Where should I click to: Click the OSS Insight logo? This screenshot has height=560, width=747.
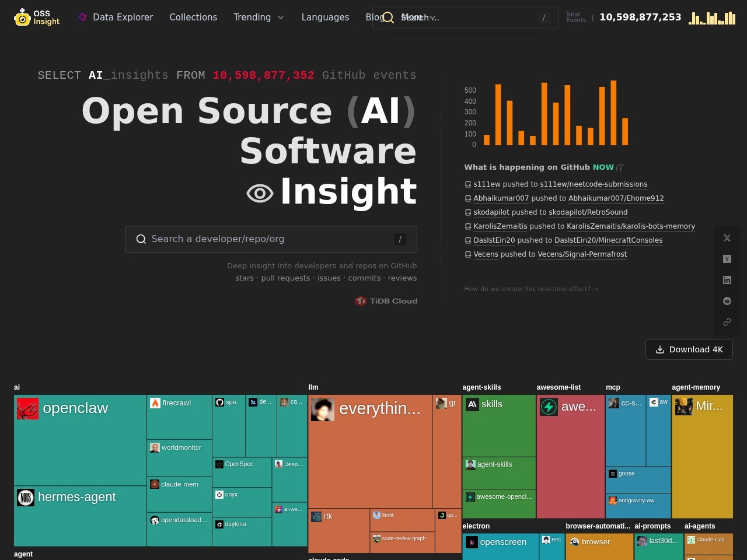coord(37,17)
